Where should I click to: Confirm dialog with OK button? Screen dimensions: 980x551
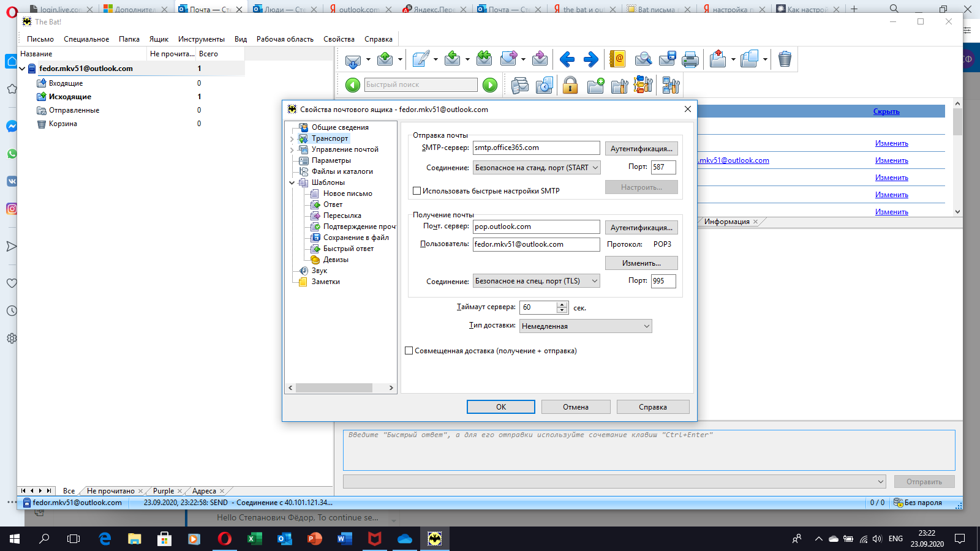coord(501,407)
